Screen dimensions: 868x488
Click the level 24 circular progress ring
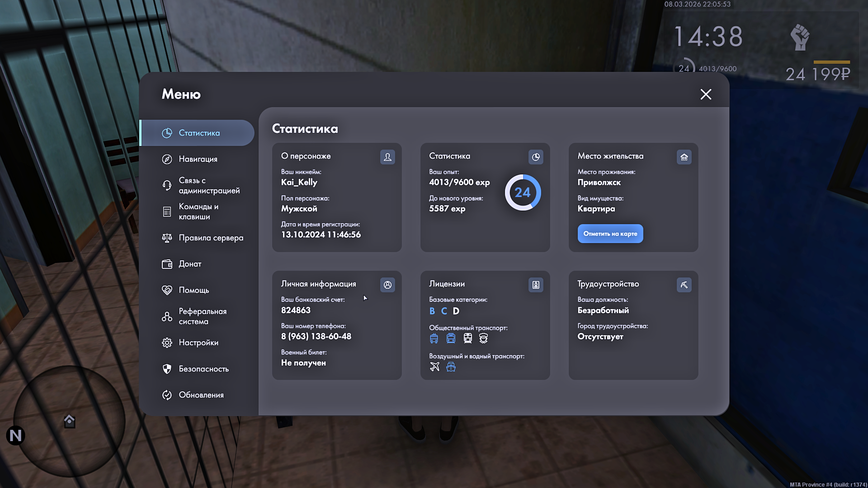tap(523, 192)
